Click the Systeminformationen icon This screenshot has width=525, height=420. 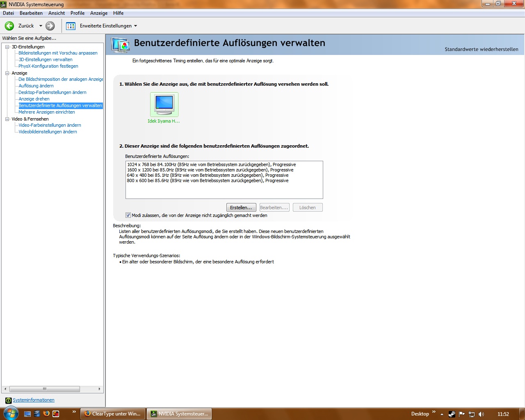(x=8, y=400)
